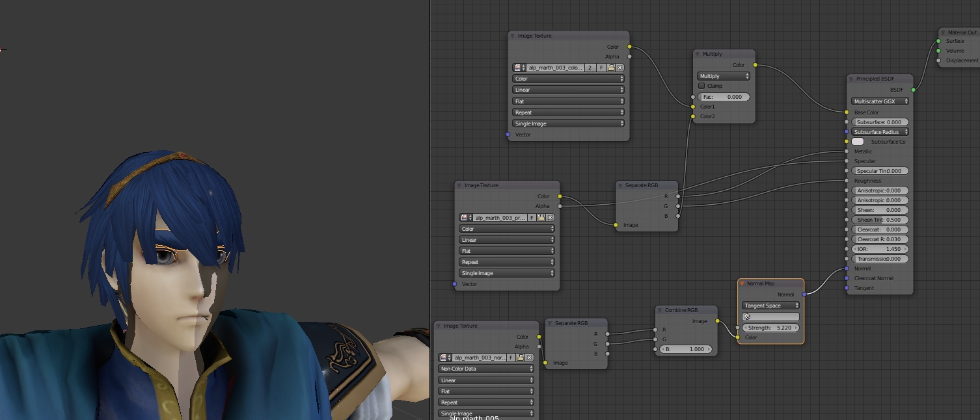
Task: Open image file for alp_marth_003_nor texture
Action: (x=521, y=358)
